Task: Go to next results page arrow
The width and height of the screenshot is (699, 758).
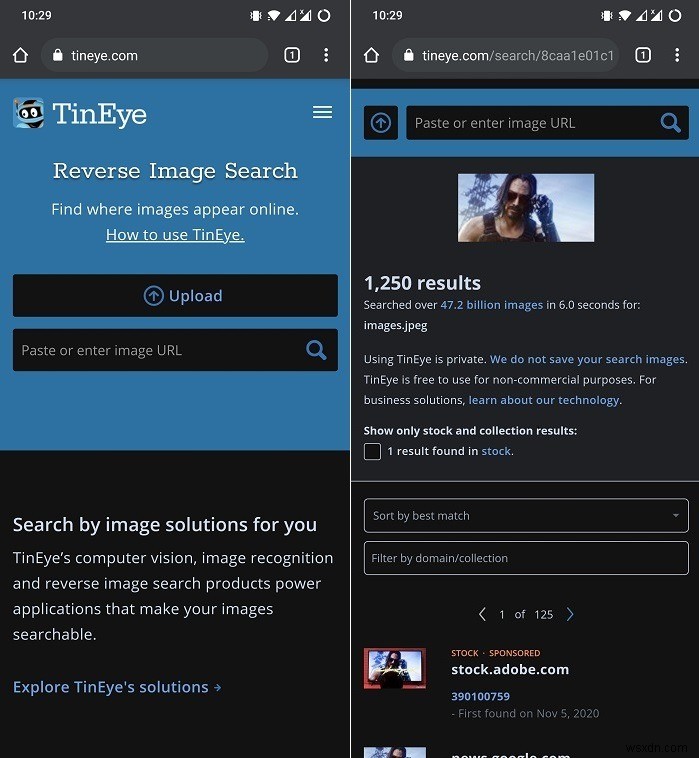Action: (570, 614)
